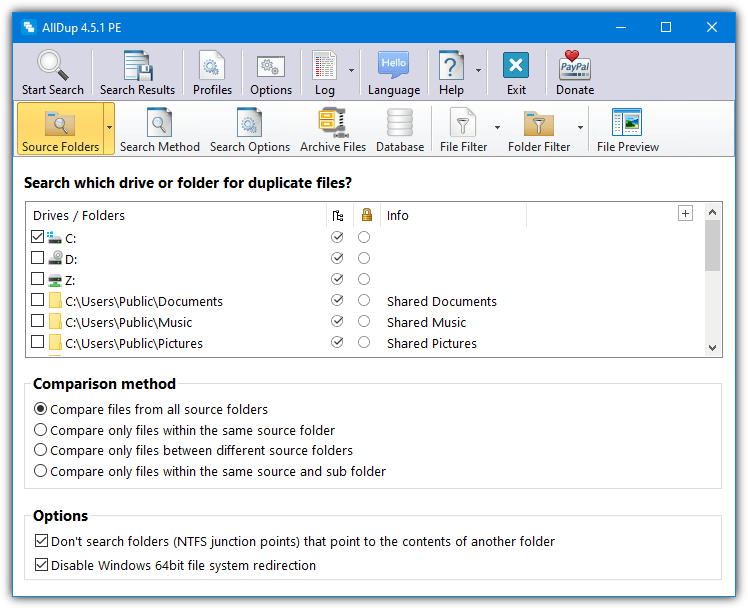Open the Search Results icon
The image size is (748, 608).
point(137,66)
